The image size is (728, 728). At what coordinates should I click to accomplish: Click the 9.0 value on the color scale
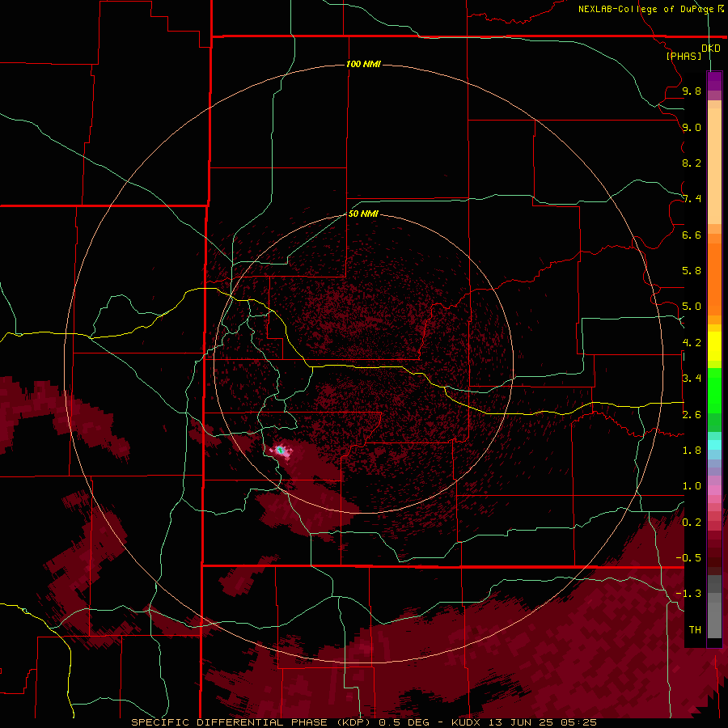tap(692, 127)
